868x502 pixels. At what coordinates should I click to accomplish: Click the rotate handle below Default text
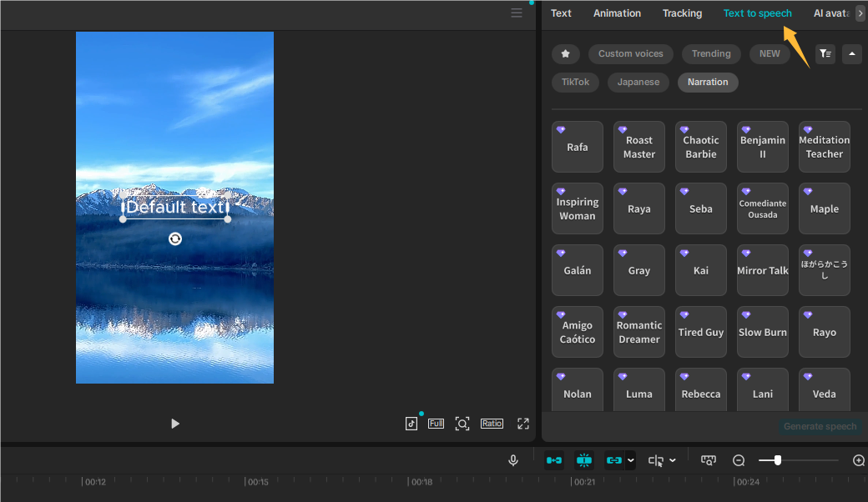click(x=175, y=238)
